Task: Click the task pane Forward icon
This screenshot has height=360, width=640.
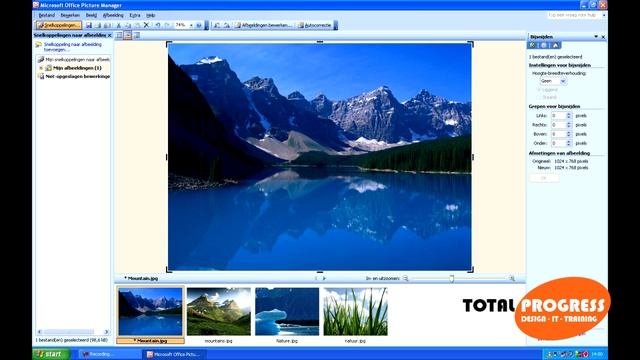Action: 544,45
